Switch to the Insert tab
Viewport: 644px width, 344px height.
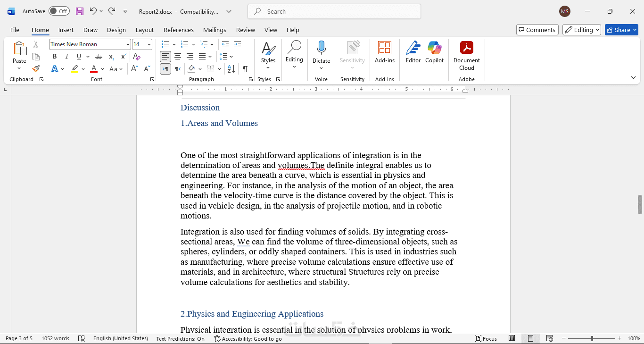(66, 30)
